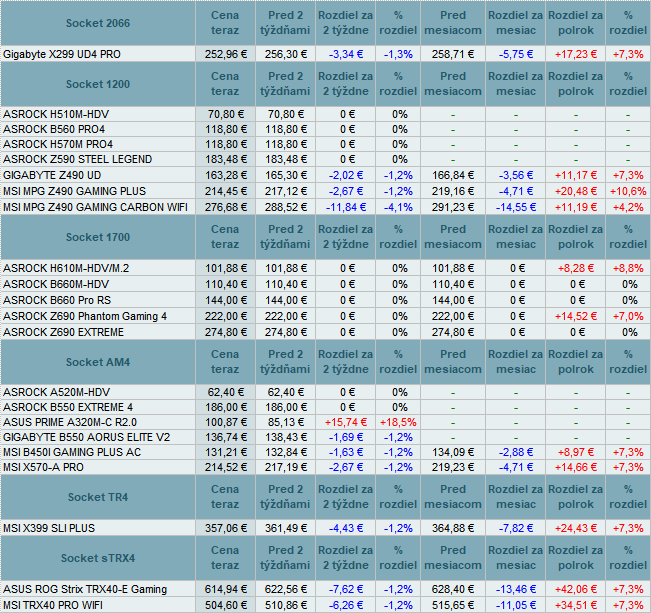
Task: Click the 276,68 € price cell
Action: [225, 207]
